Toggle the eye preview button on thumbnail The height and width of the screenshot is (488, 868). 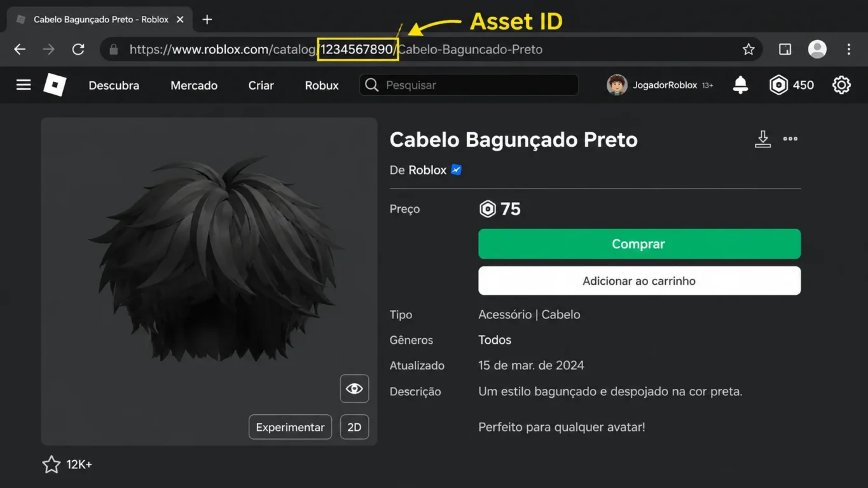pos(354,388)
